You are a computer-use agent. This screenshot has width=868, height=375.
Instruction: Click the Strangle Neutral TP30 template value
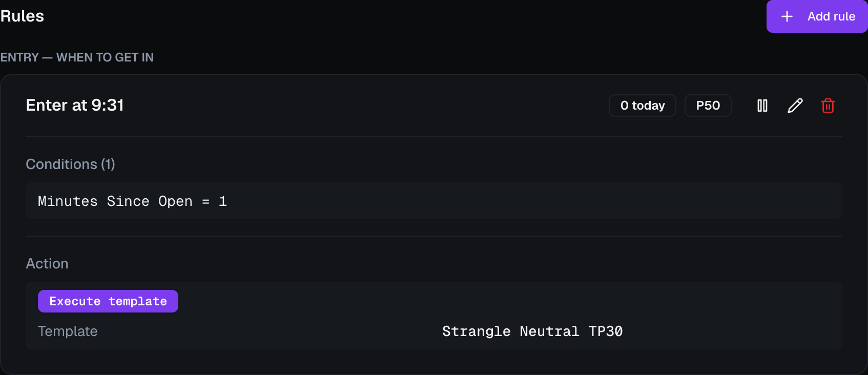click(532, 331)
